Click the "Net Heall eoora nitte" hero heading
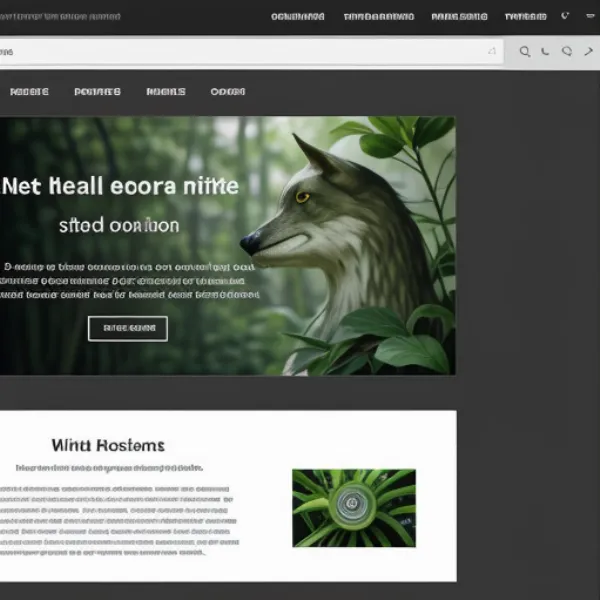 click(x=120, y=186)
